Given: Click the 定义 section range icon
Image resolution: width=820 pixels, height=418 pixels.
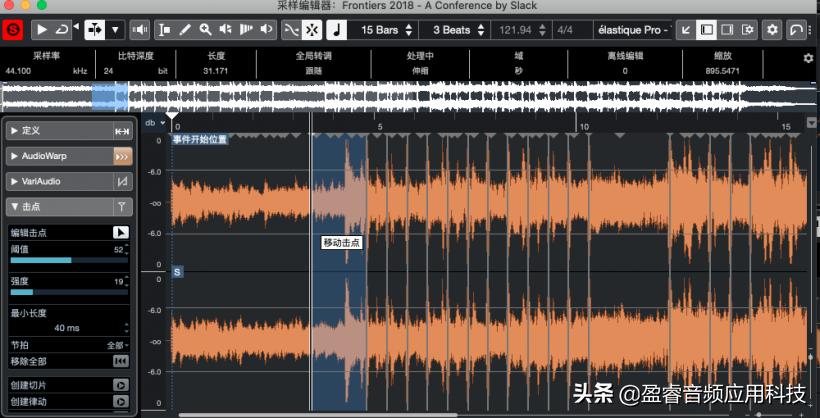Looking at the screenshot, I should (x=122, y=131).
